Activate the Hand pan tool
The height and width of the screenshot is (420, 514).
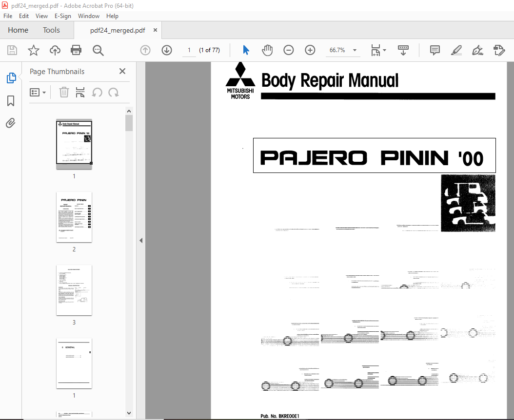(x=267, y=50)
